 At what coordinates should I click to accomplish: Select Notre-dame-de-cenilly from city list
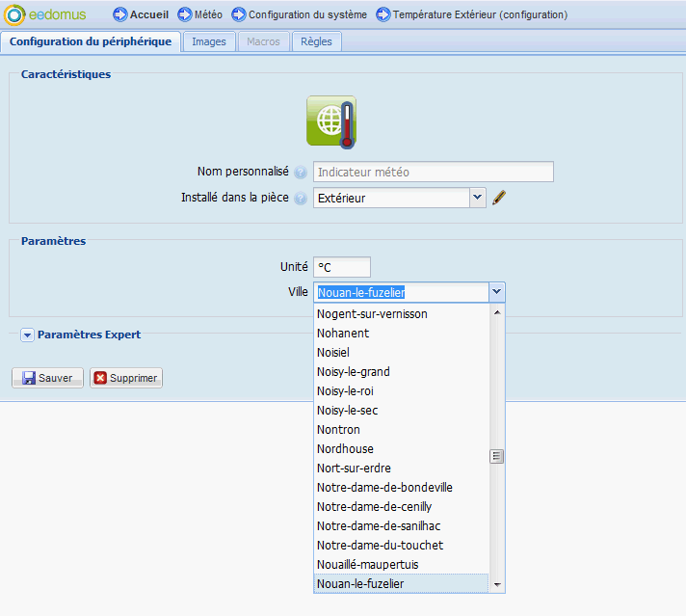click(x=401, y=506)
